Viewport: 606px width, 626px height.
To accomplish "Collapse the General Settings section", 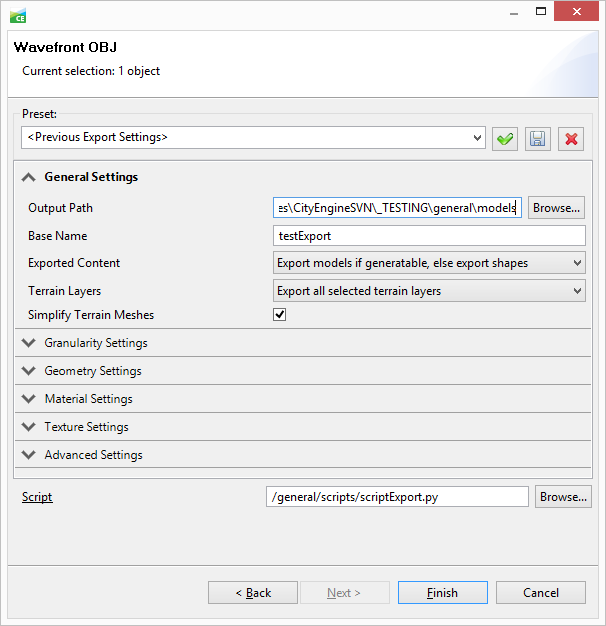I will [x=28, y=177].
